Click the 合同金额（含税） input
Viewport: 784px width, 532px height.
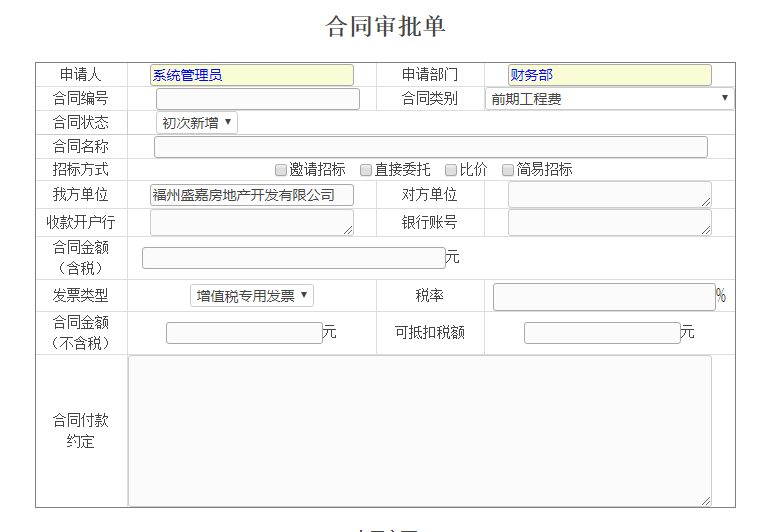(293, 258)
